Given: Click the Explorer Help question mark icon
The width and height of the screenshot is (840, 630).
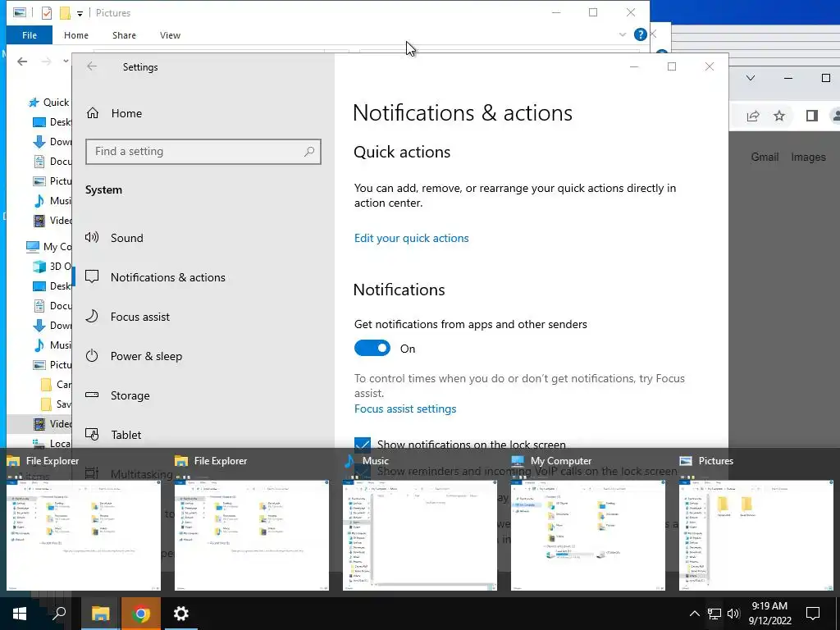Looking at the screenshot, I should click(x=640, y=34).
